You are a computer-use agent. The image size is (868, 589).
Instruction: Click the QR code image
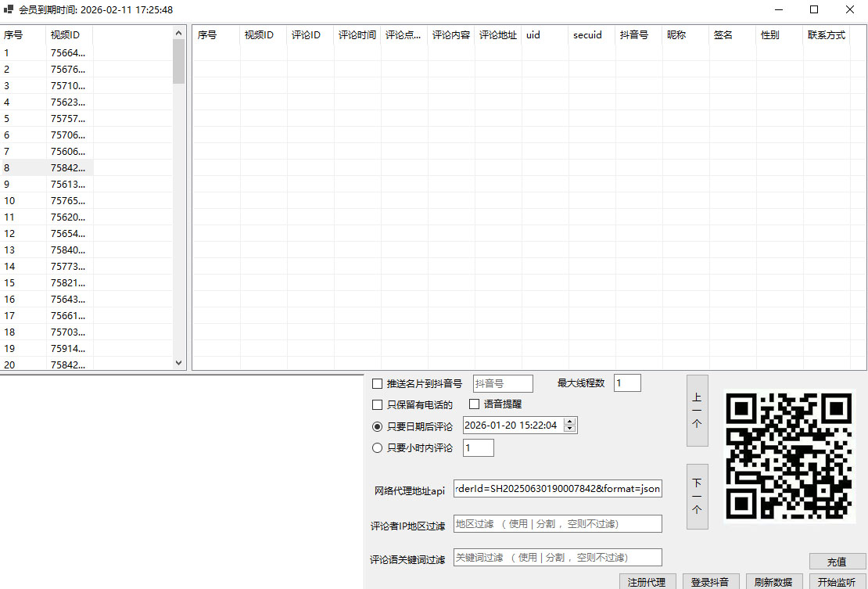pyautogui.click(x=789, y=455)
